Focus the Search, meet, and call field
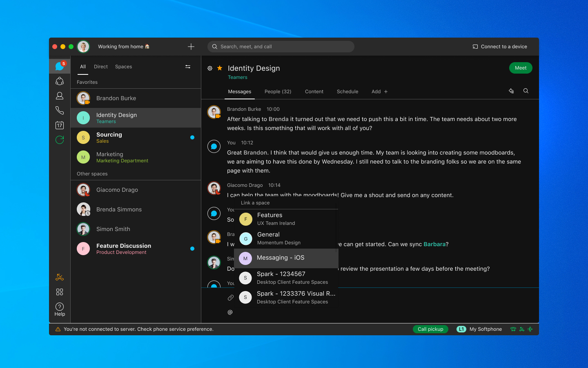This screenshot has width=588, height=368. click(281, 47)
